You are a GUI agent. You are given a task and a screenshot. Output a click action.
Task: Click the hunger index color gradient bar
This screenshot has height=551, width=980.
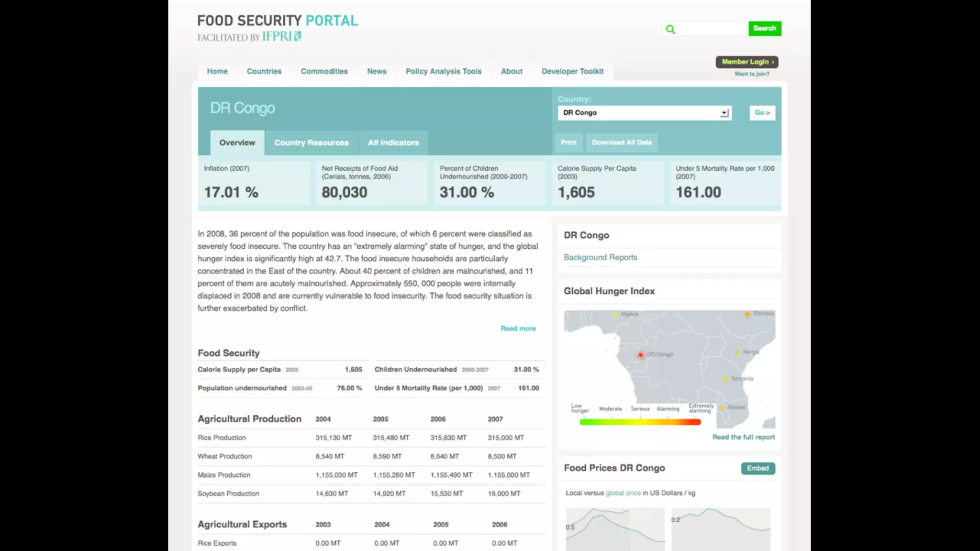[640, 422]
